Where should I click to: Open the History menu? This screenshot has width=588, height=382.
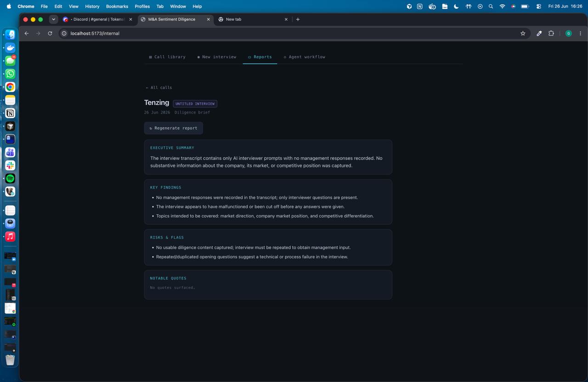[92, 6]
